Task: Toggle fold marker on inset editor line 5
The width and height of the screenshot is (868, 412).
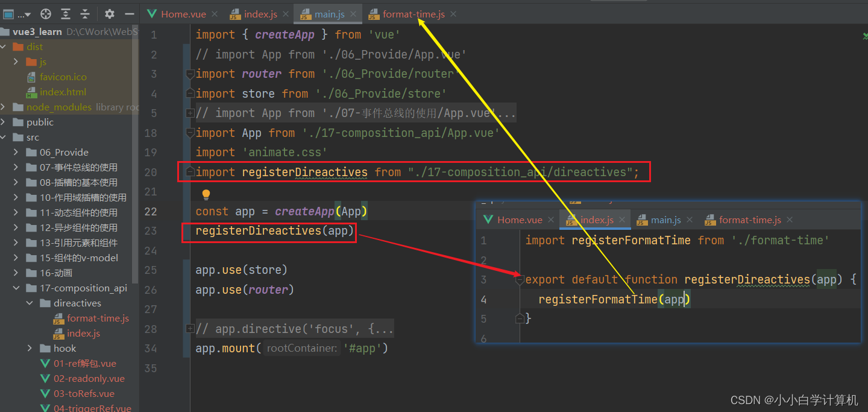Action: pyautogui.click(x=520, y=319)
